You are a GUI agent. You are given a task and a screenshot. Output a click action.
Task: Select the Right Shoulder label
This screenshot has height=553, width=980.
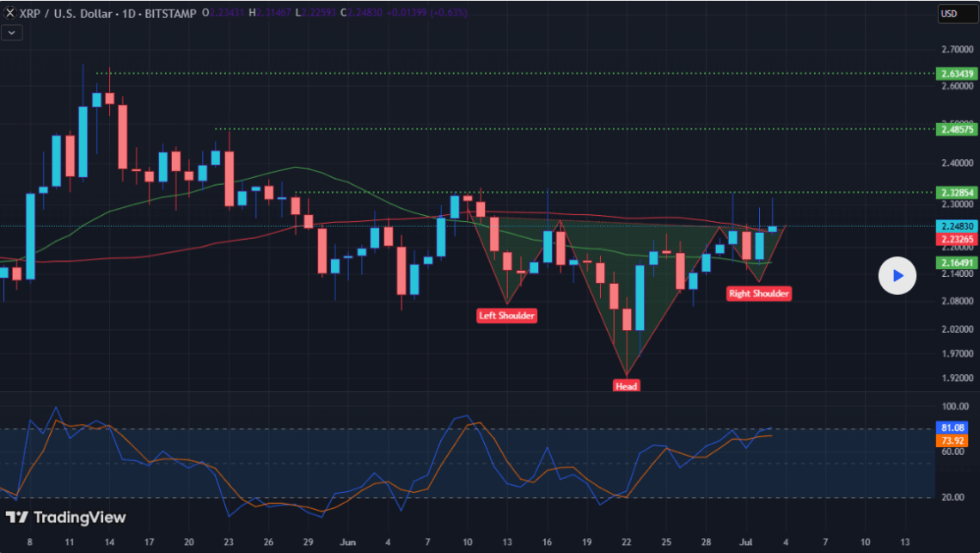click(759, 293)
